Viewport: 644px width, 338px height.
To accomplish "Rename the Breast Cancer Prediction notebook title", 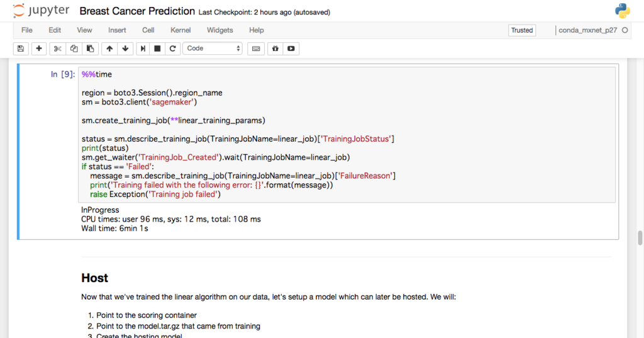I will 137,11.
